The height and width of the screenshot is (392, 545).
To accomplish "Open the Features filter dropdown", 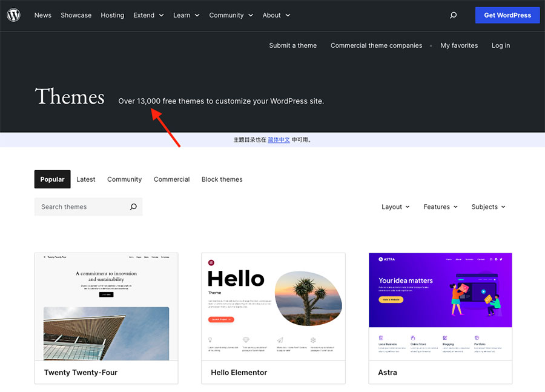I will pos(440,207).
